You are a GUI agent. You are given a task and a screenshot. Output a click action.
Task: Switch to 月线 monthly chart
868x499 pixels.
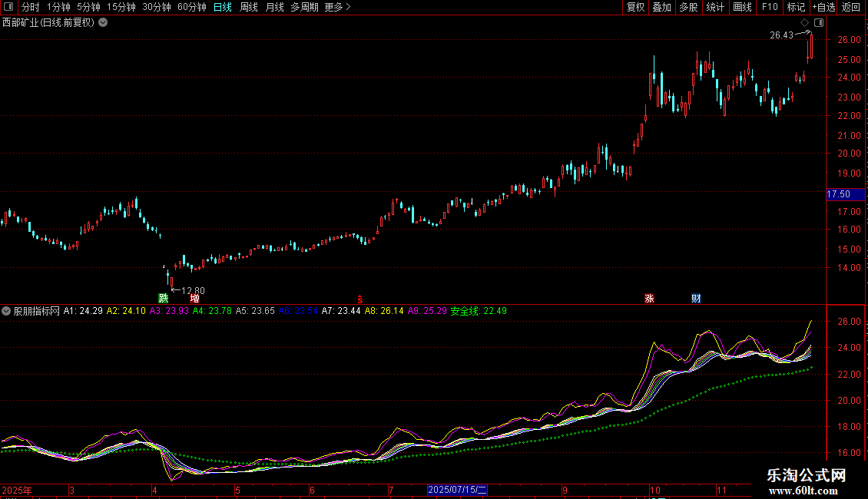point(274,7)
